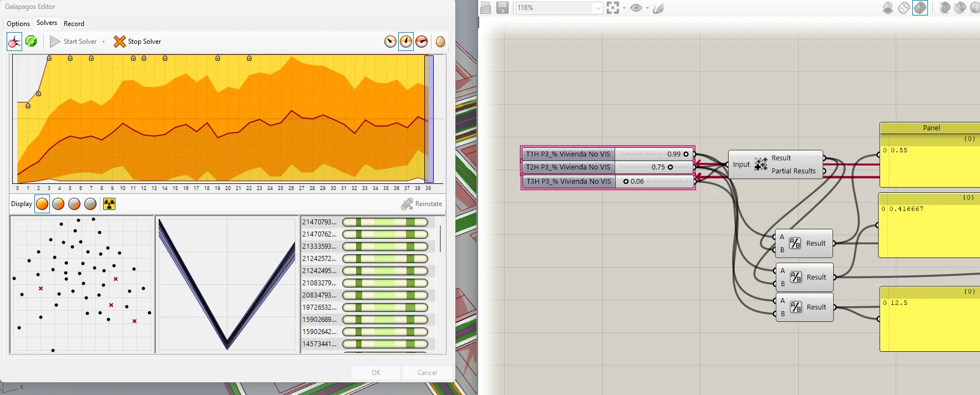Image resolution: width=980 pixels, height=395 pixels.
Task: Open the Start Solver dropdown arrow
Action: [x=103, y=42]
